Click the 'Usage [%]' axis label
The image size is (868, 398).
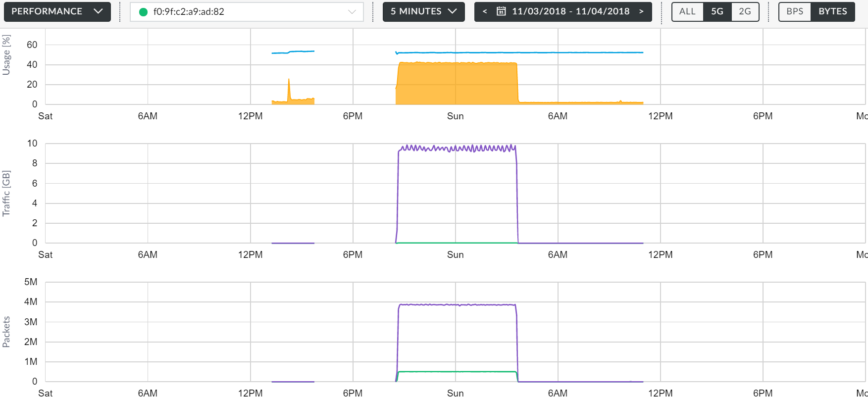6,55
